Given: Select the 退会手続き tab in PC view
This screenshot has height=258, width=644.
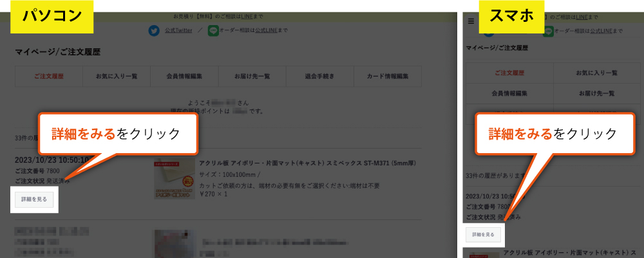Looking at the screenshot, I should (320, 76).
